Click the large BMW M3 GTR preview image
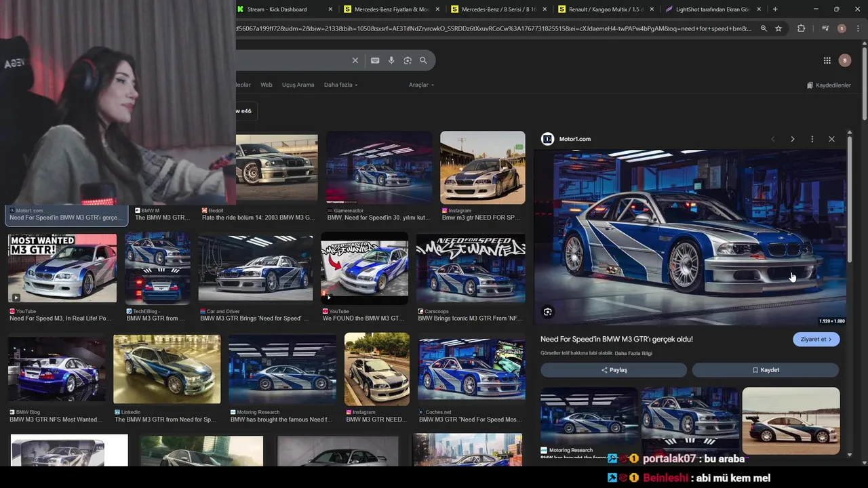 [690, 238]
